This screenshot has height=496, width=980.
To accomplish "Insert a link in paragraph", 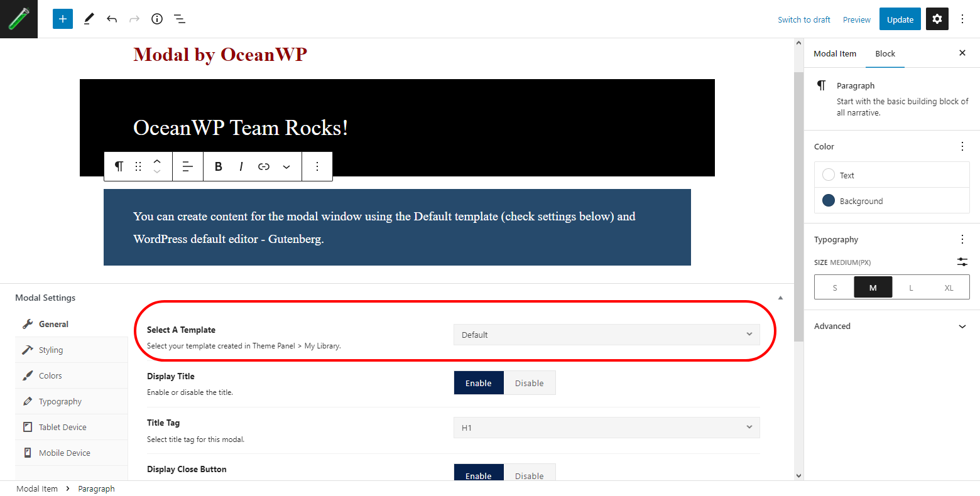I will click(264, 166).
